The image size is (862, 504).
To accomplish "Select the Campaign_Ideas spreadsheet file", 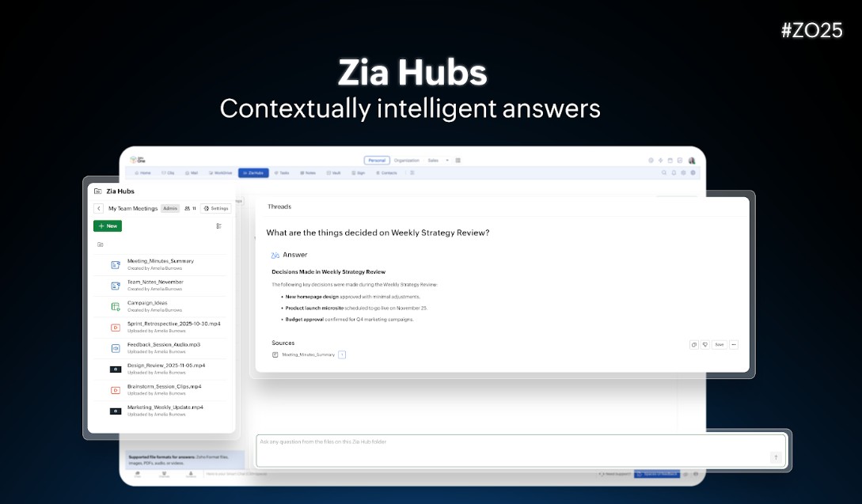I will [x=147, y=303].
